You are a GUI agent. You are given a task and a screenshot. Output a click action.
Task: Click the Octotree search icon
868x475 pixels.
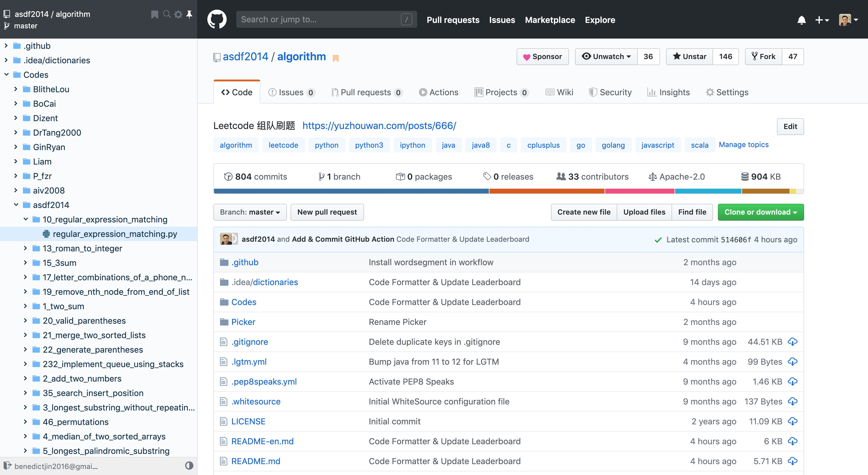point(167,14)
